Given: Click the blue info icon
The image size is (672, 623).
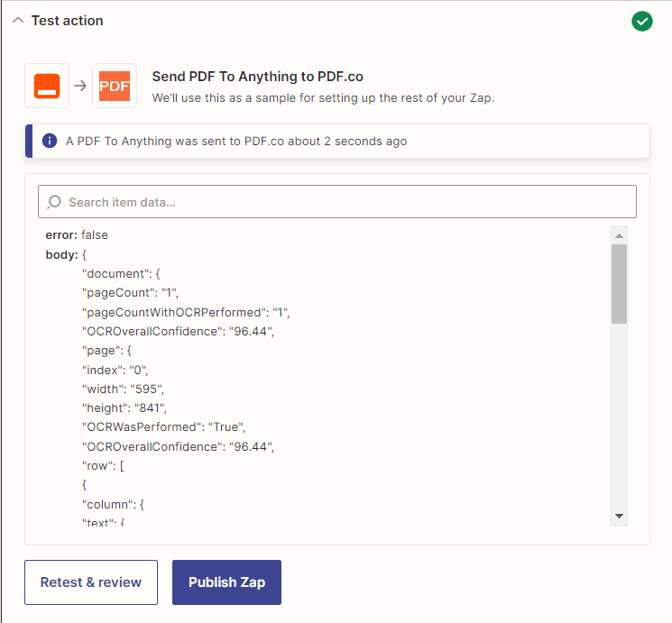Looking at the screenshot, I should pos(50,141).
